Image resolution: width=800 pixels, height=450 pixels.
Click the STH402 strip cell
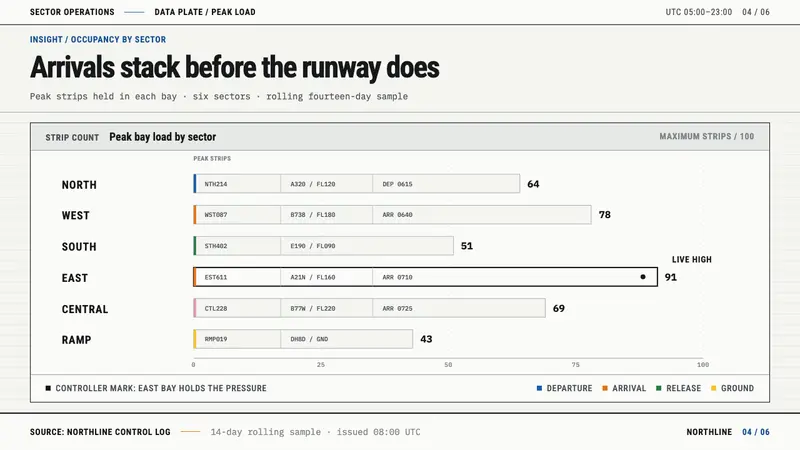238,246
